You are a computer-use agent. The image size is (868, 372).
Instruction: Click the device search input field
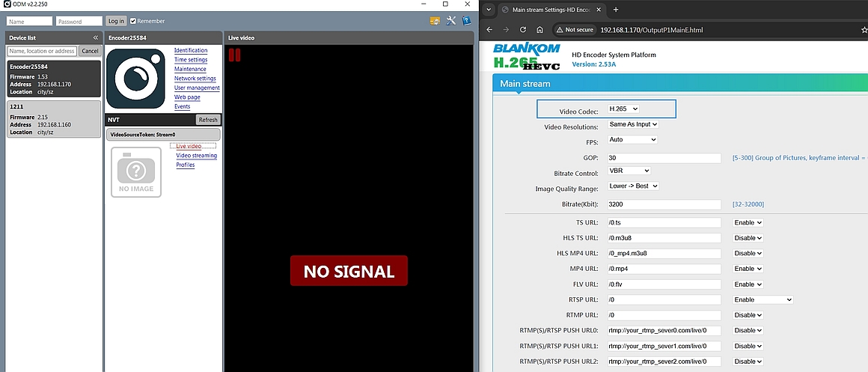point(41,51)
